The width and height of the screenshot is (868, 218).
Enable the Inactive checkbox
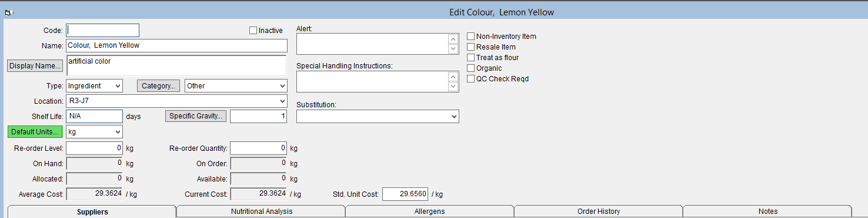click(x=253, y=30)
